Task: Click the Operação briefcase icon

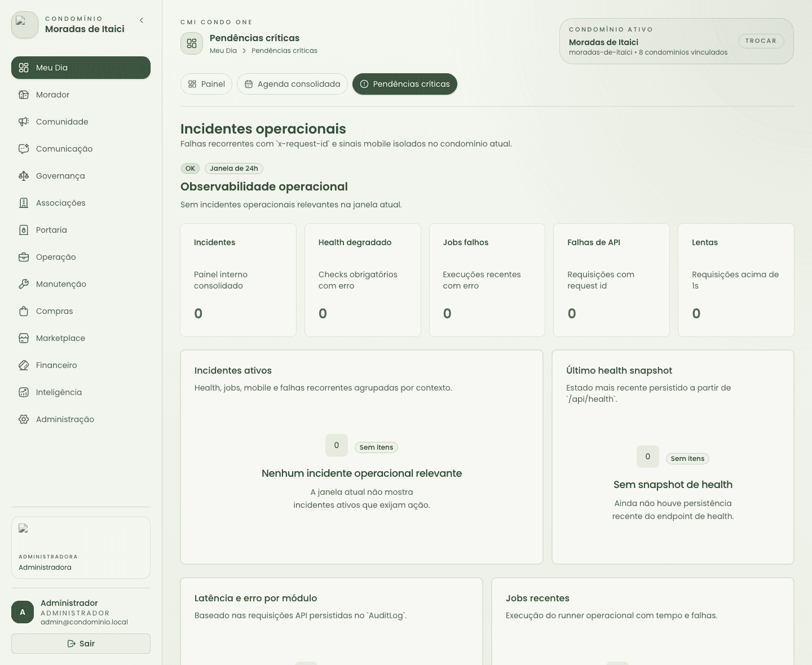Action: click(24, 257)
